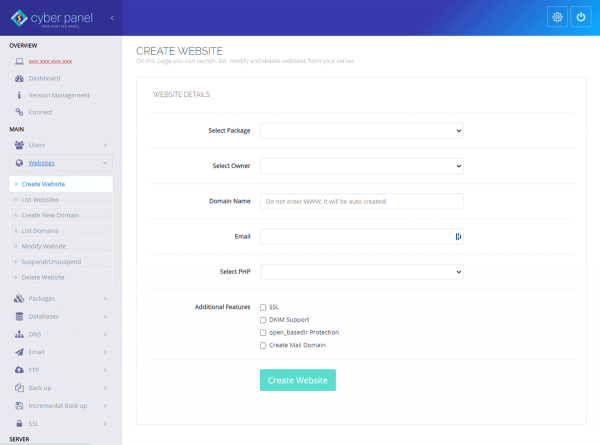
Task: Click the power logout icon
Action: 580,17
